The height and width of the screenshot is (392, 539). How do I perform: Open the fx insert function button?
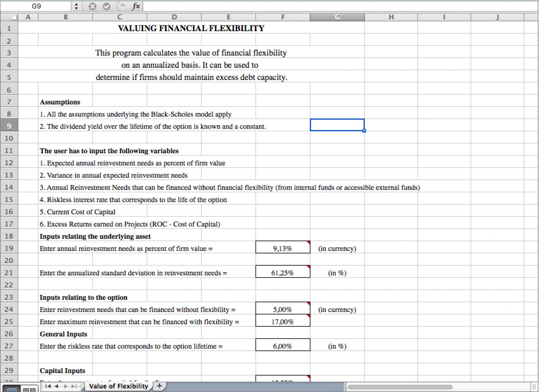point(136,6)
